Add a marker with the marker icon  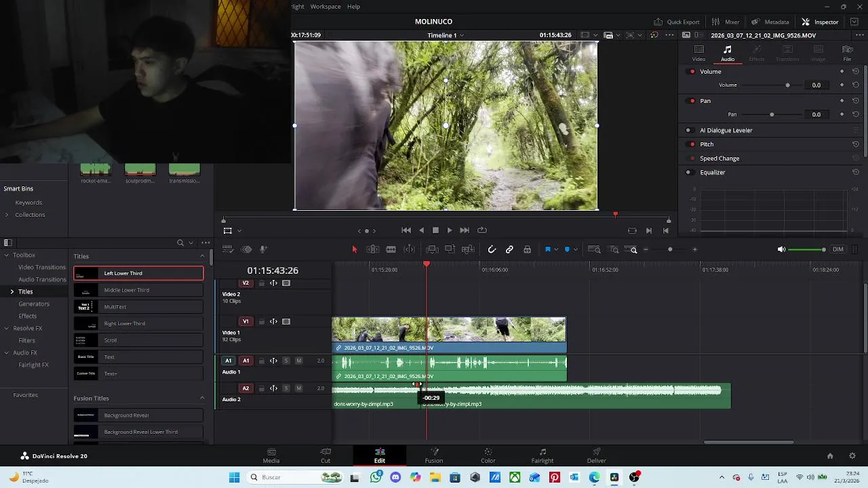pos(567,249)
